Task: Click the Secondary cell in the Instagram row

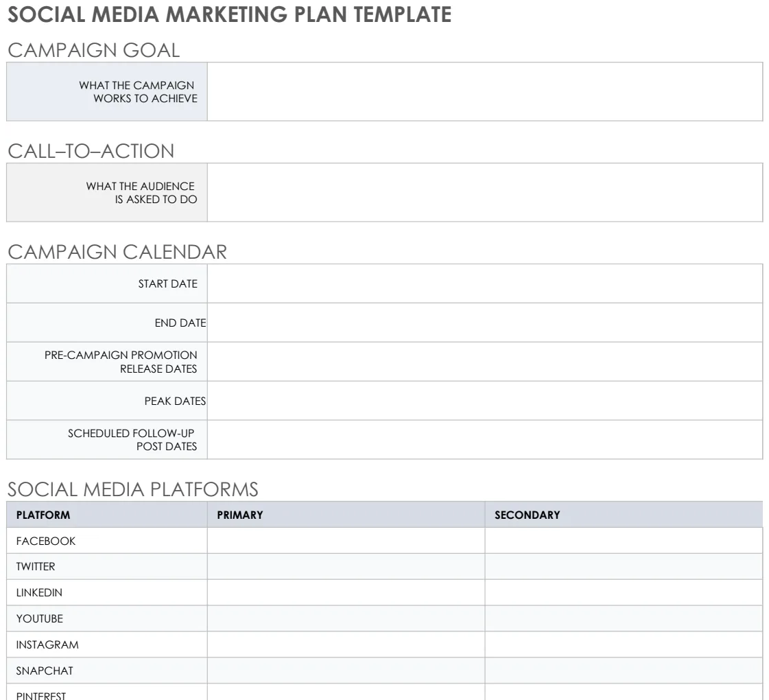Action: [624, 644]
